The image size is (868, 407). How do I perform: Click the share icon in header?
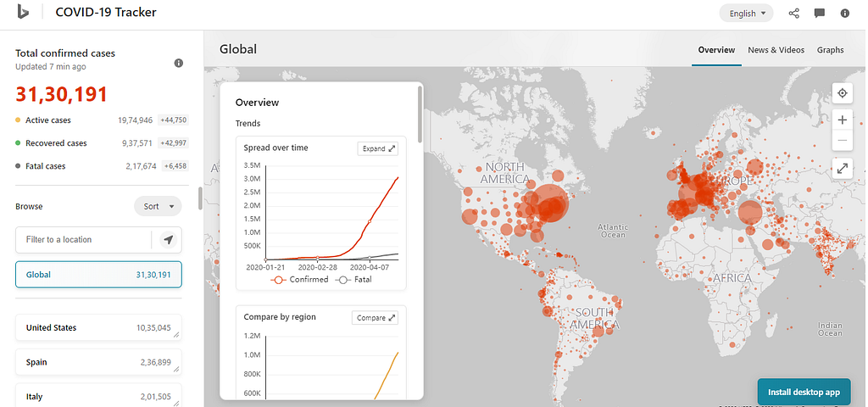794,14
